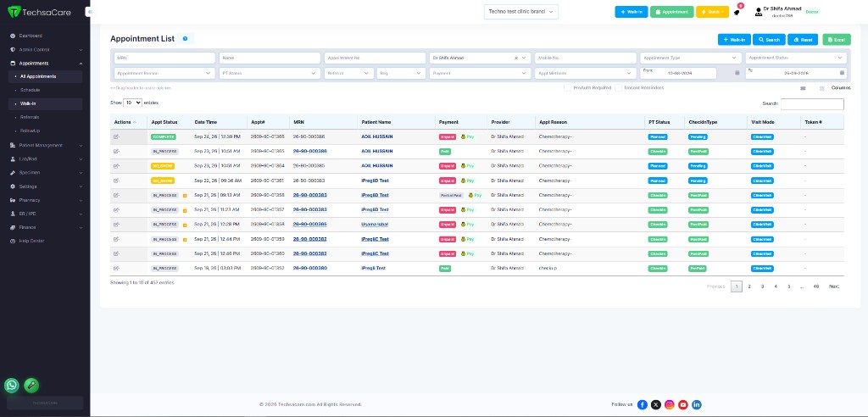Click into the MRN filter field
868x417 pixels.
pyautogui.click(x=164, y=58)
